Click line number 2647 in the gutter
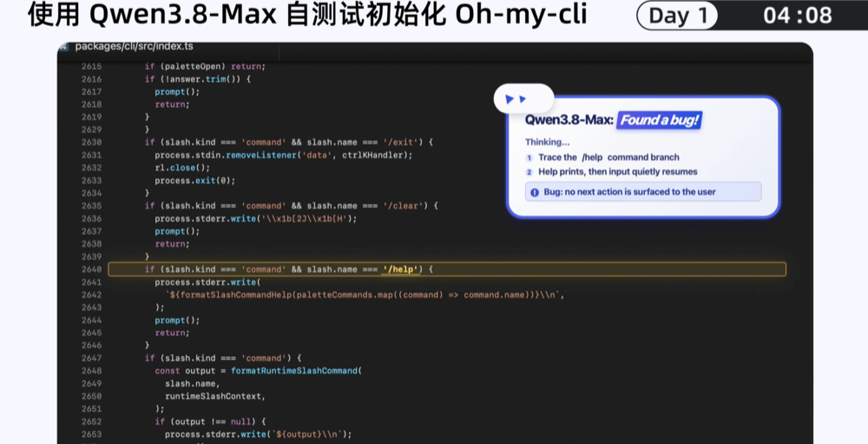Screen dimensions: 868x444 (91, 358)
